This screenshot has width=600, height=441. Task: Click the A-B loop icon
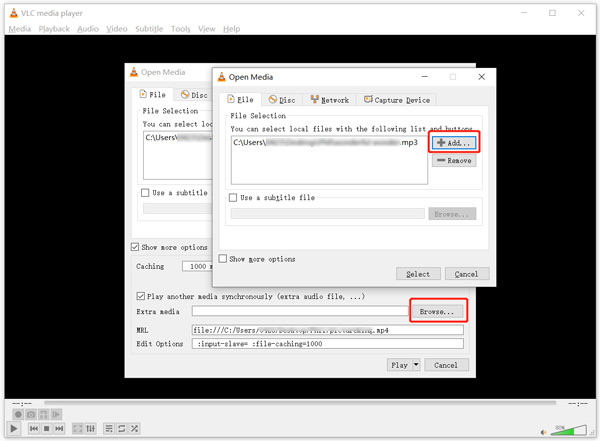coord(44,414)
